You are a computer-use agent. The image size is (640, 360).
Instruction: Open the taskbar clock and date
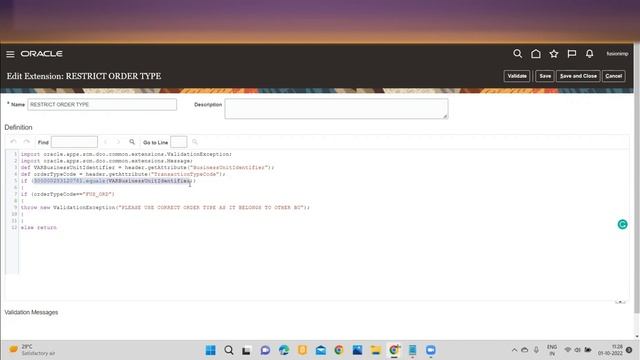pyautogui.click(x=611, y=350)
